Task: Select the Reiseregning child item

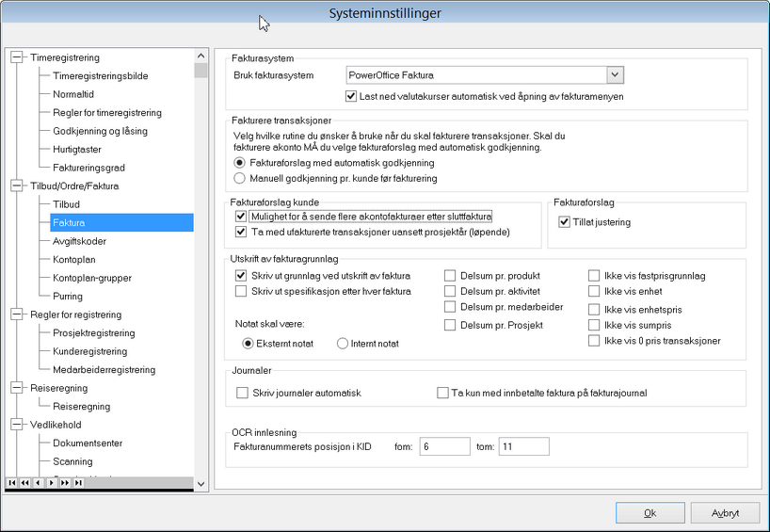Action: [82, 406]
